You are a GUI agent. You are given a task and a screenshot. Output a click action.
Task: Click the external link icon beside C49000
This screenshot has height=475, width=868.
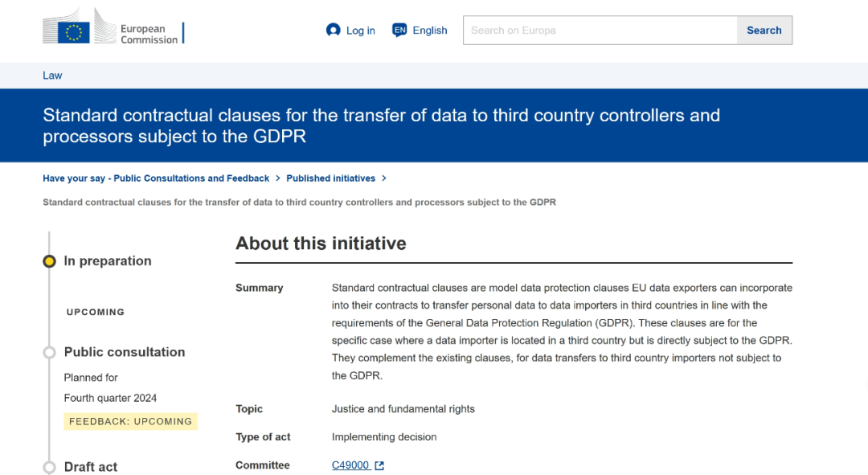[379, 465]
